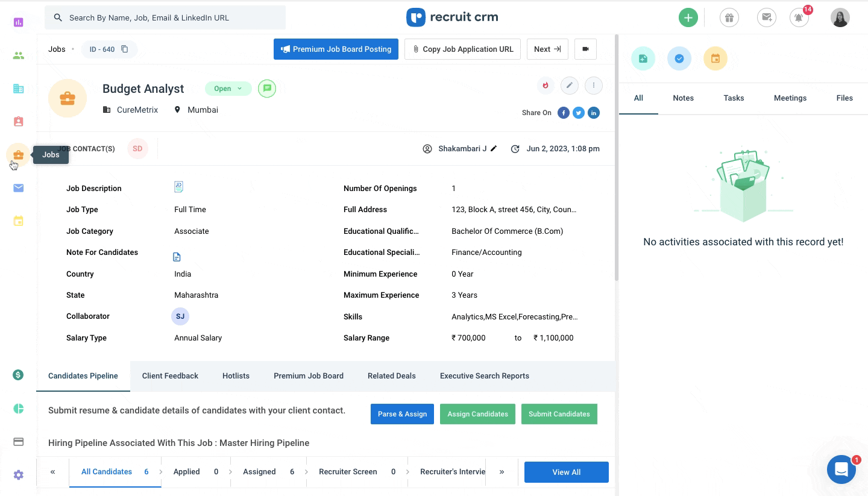This screenshot has width=868, height=496.
Task: Click the Add Task checkmark icon
Action: point(679,58)
